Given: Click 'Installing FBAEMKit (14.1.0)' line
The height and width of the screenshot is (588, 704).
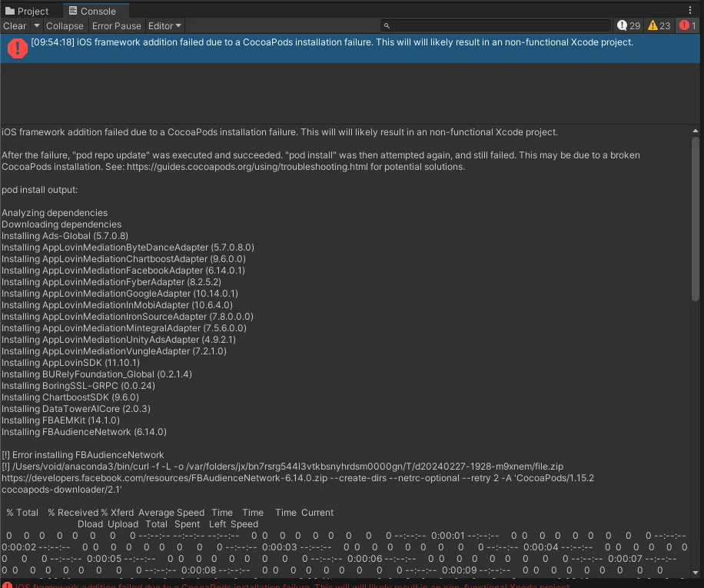Looking at the screenshot, I should pos(61,420).
